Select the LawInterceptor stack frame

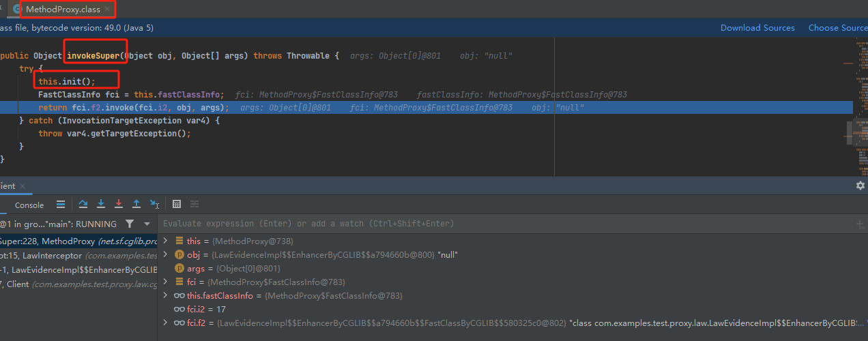78,255
